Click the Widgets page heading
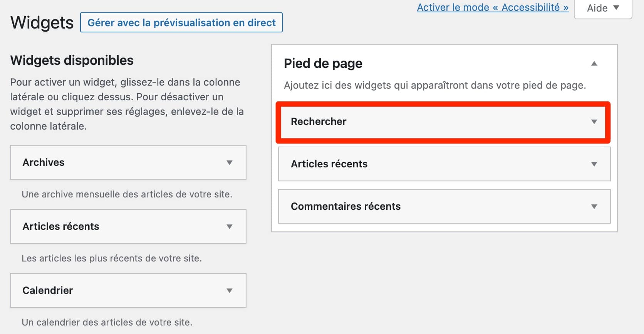The width and height of the screenshot is (644, 334). [x=41, y=22]
